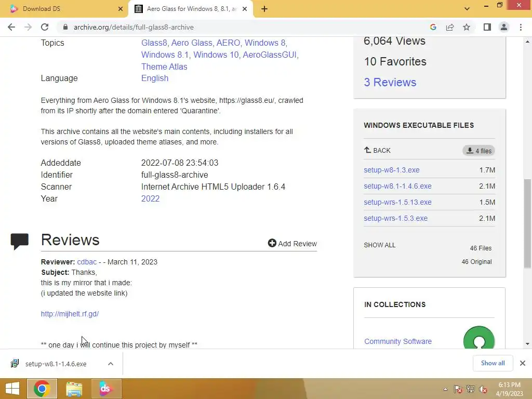Image resolution: width=532 pixels, height=399 pixels.
Task: Select the Aero Glass for Windows tab
Action: point(192,9)
